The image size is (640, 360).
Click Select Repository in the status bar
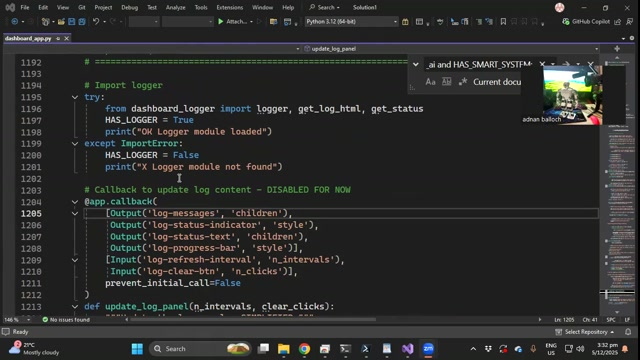coord(585,332)
